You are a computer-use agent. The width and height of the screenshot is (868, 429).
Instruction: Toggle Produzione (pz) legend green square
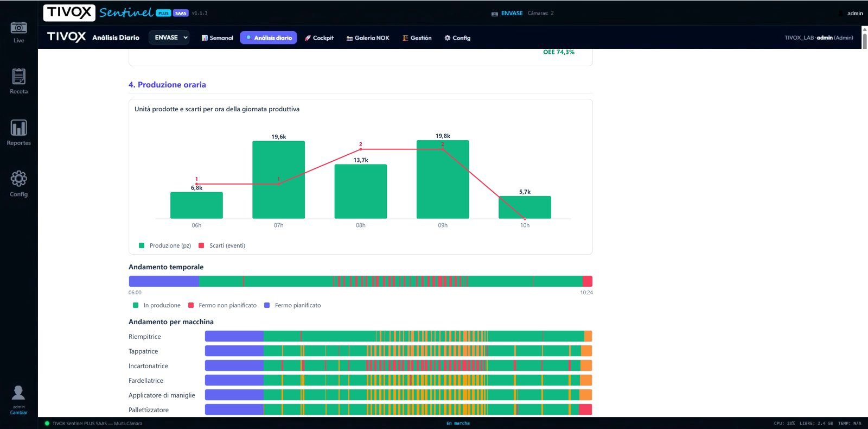tap(142, 245)
